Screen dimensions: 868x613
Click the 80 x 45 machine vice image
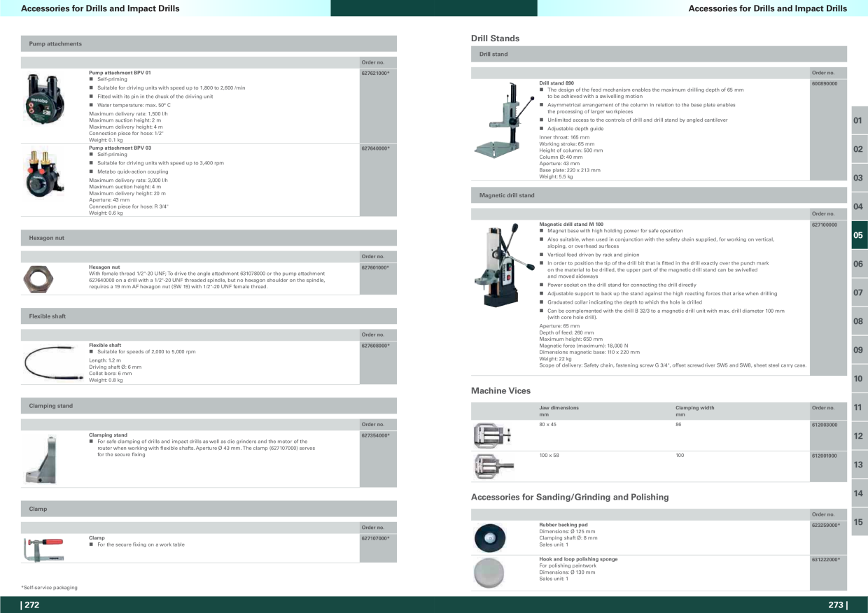pos(491,435)
